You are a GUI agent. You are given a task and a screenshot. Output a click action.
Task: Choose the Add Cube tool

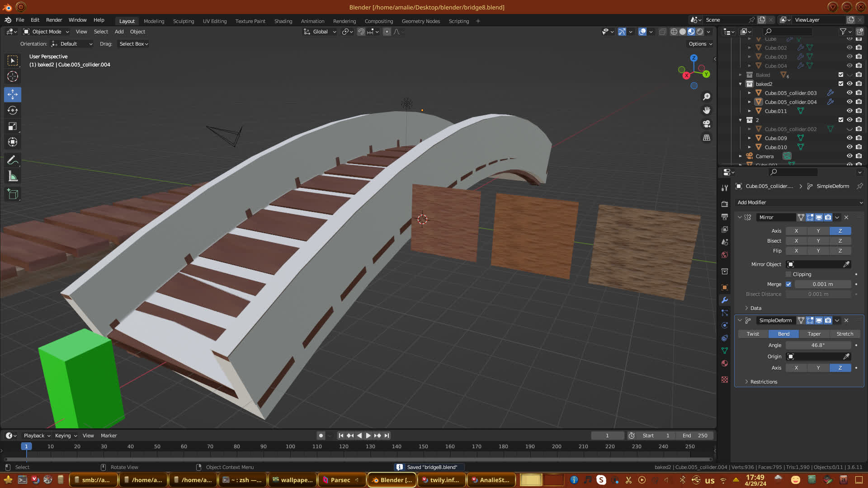[13, 194]
